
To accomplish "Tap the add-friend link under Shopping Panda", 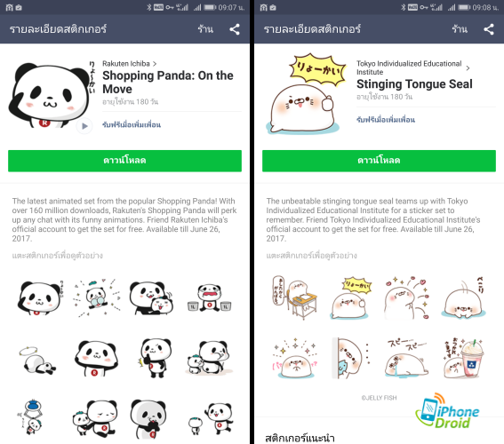I will click(132, 124).
